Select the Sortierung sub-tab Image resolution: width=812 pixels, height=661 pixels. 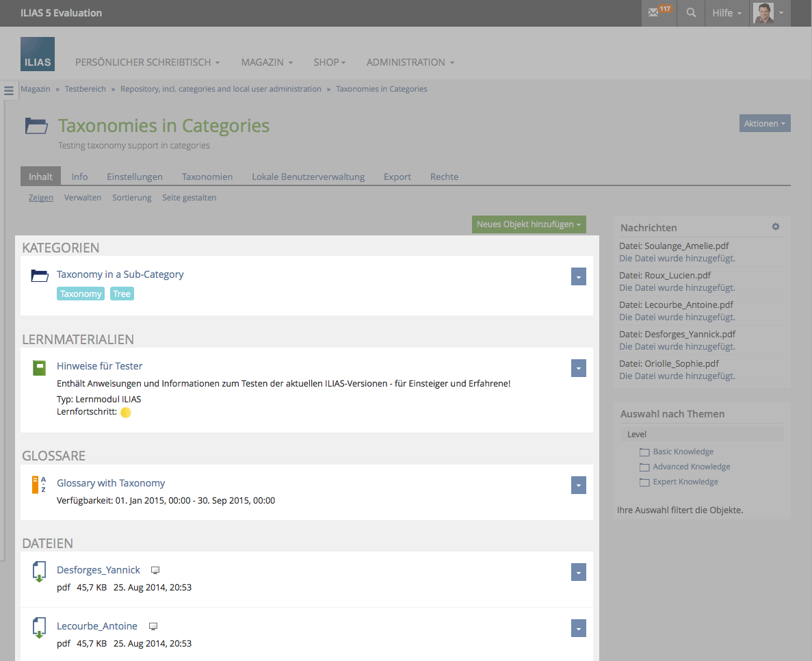(x=131, y=198)
